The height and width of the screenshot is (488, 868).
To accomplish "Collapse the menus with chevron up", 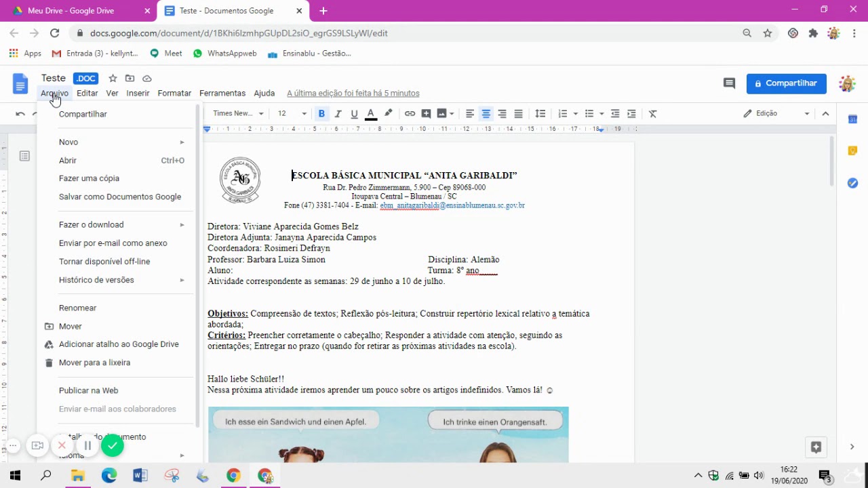I will pos(825,114).
